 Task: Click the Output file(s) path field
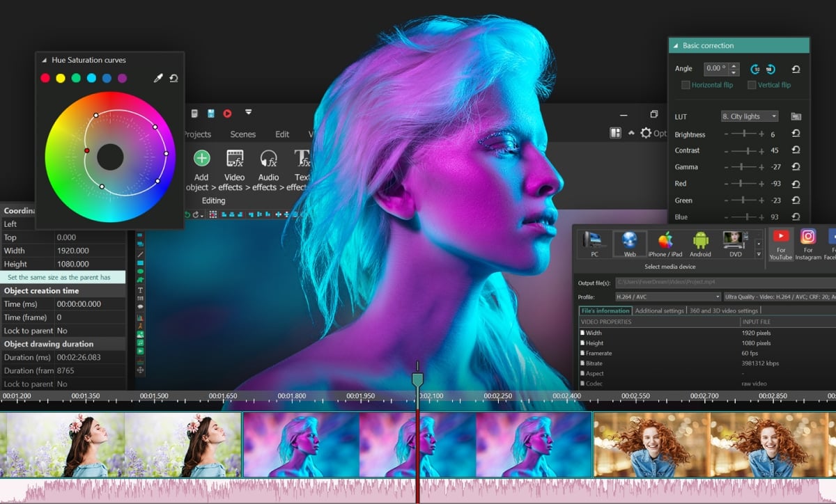click(725, 283)
